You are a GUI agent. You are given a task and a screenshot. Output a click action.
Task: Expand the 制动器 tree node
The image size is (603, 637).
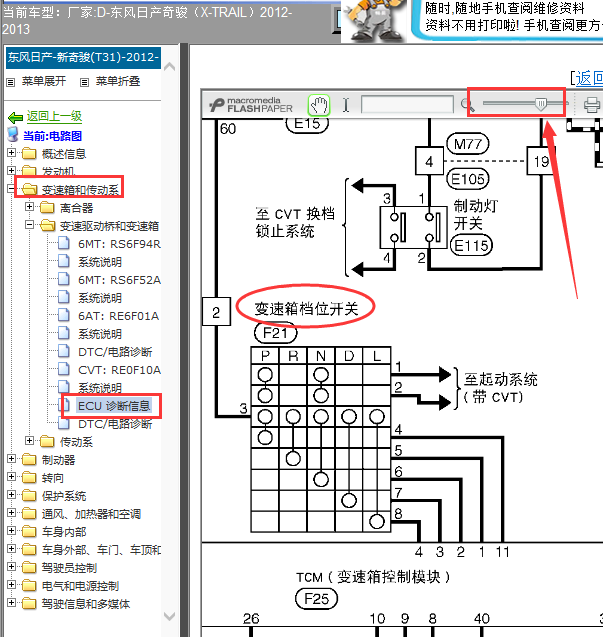tap(11, 458)
